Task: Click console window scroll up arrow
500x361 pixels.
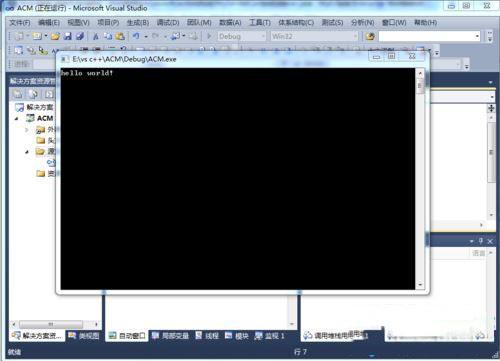Action: (x=420, y=73)
